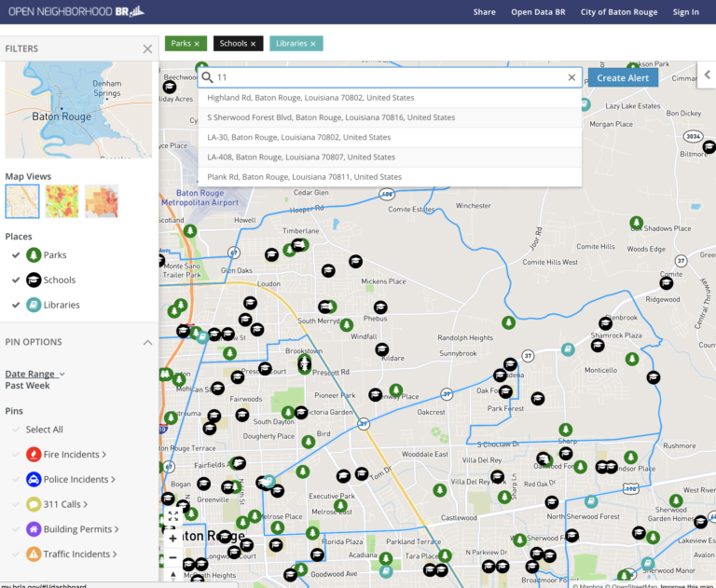716x588 pixels.
Task: Click Sign In in the top bar
Action: [x=685, y=12]
